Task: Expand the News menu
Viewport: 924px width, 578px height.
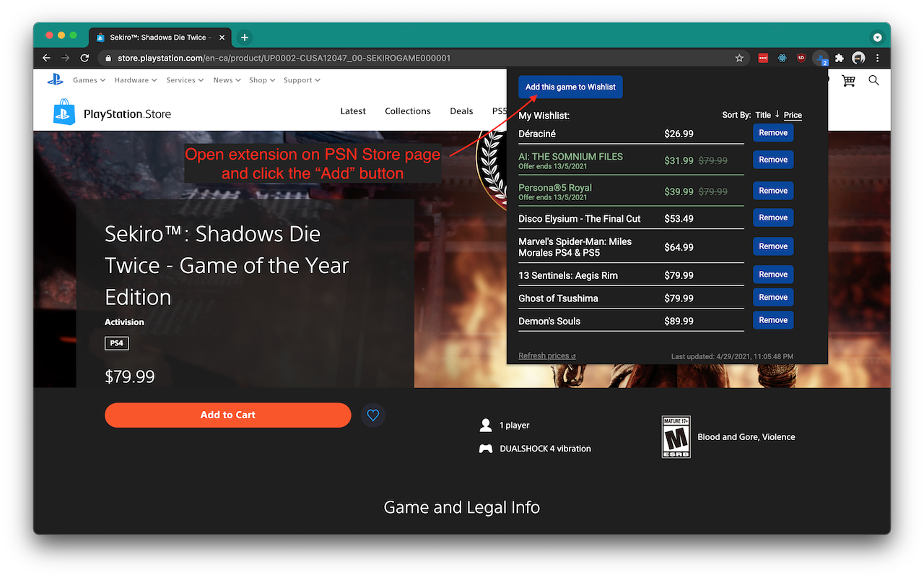Action: 227,80
